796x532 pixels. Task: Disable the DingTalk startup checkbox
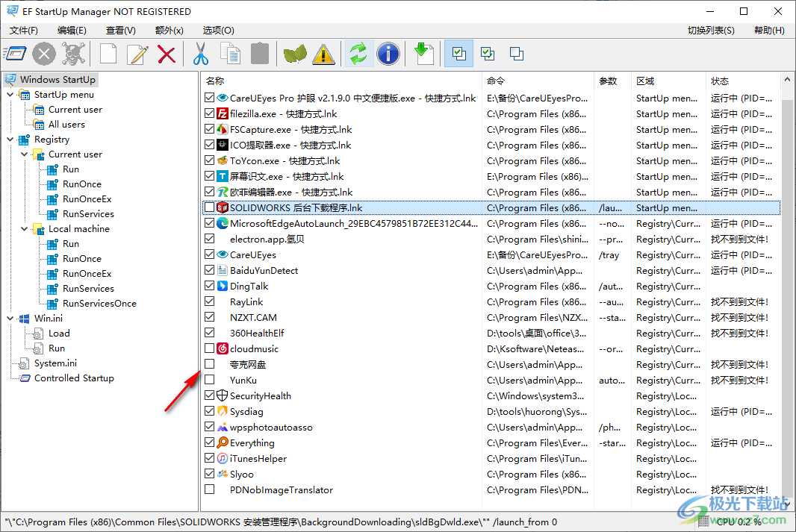click(x=209, y=286)
